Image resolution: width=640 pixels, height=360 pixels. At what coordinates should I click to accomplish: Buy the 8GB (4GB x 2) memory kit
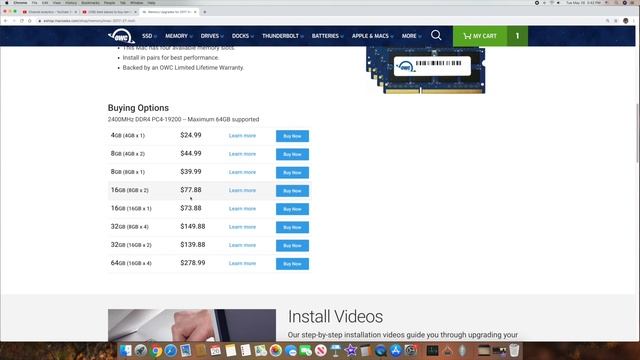click(292, 154)
